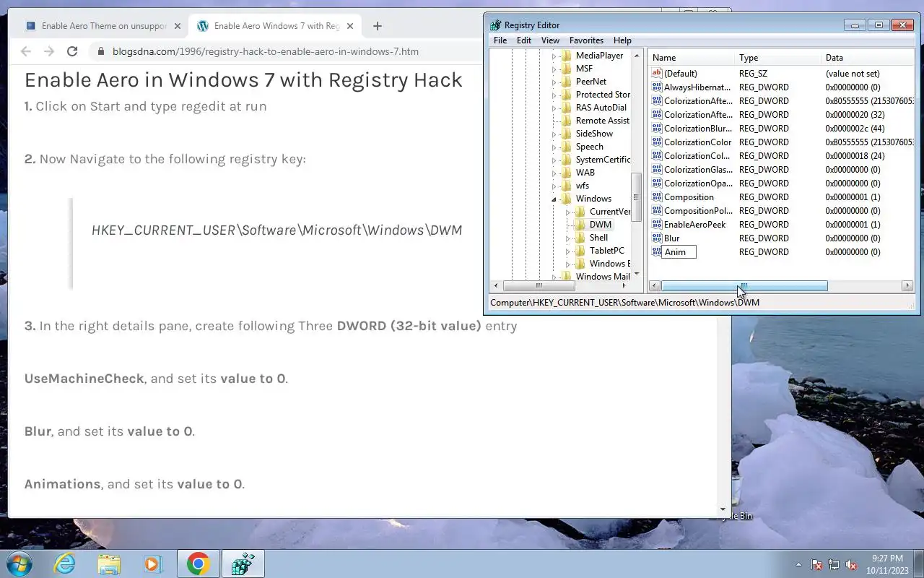Select the SideShow key in tree
924x578 pixels.
594,134
